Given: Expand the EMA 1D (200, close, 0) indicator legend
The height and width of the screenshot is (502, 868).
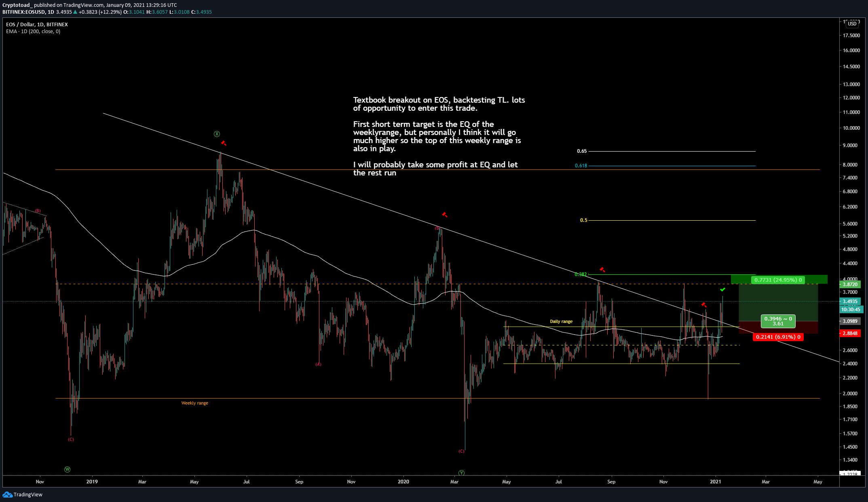Looking at the screenshot, I should [32, 31].
